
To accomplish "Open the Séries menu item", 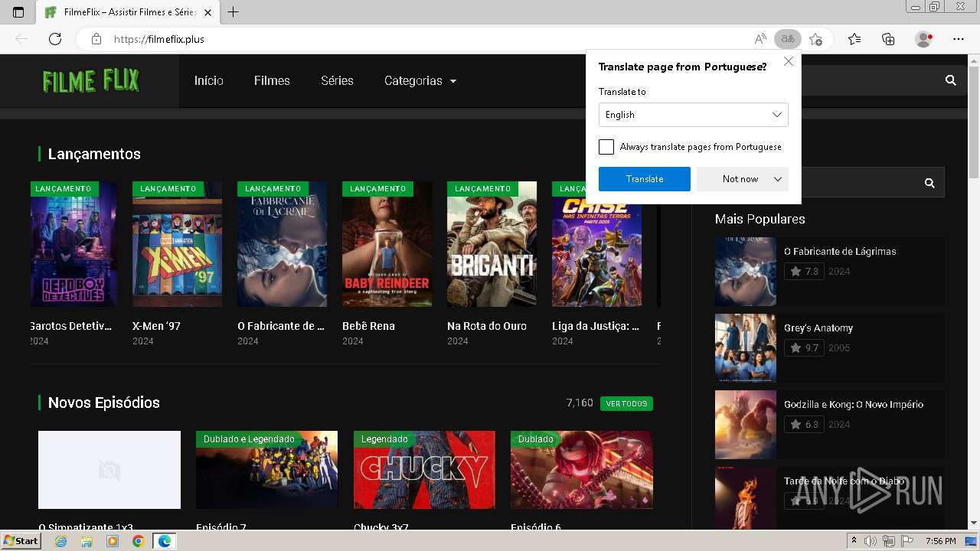I will tap(337, 80).
